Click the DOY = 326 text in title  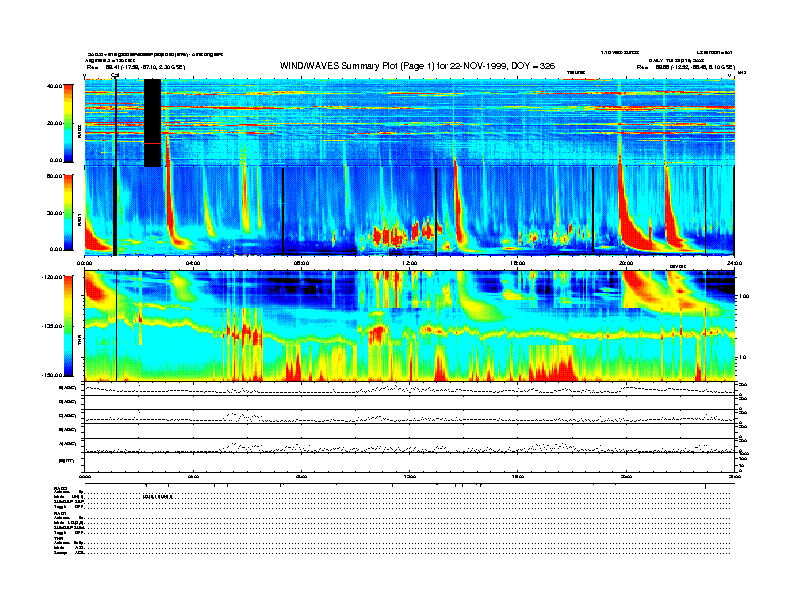pos(533,66)
